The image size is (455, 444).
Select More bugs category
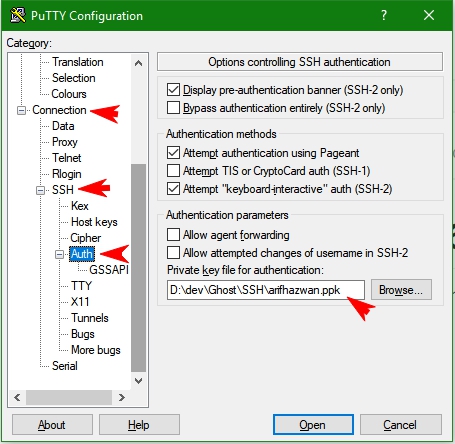[x=96, y=350]
